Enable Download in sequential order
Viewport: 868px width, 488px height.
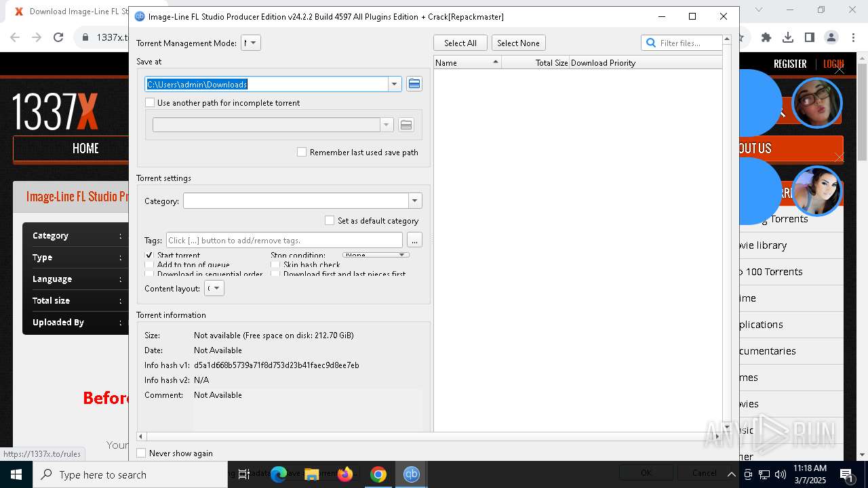click(149, 274)
